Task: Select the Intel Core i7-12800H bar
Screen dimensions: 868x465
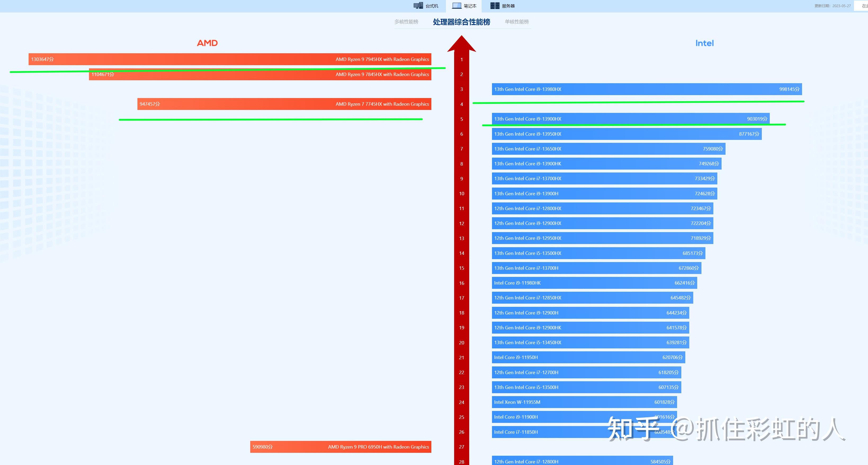Action: [582, 460]
